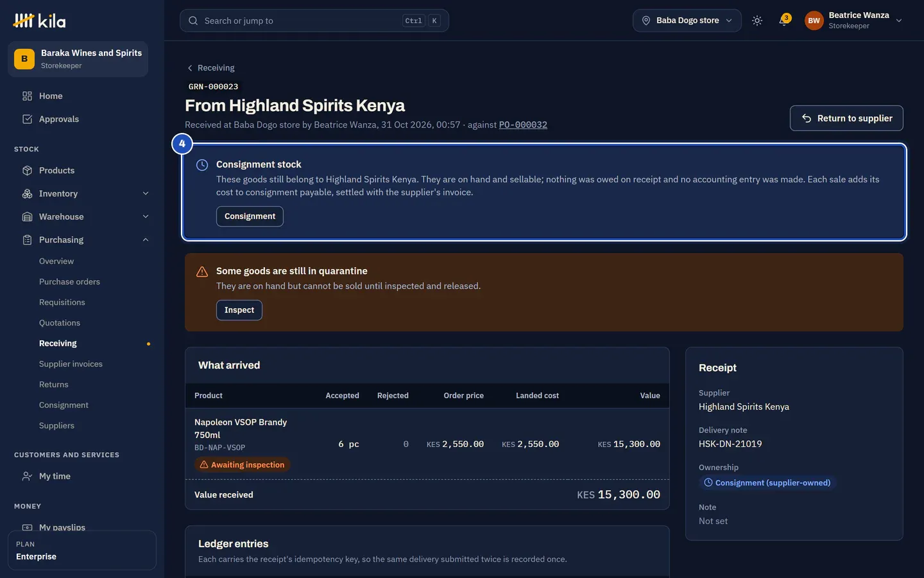Toggle the light/dark theme sun icon
This screenshot has width=924, height=578.
(x=757, y=21)
